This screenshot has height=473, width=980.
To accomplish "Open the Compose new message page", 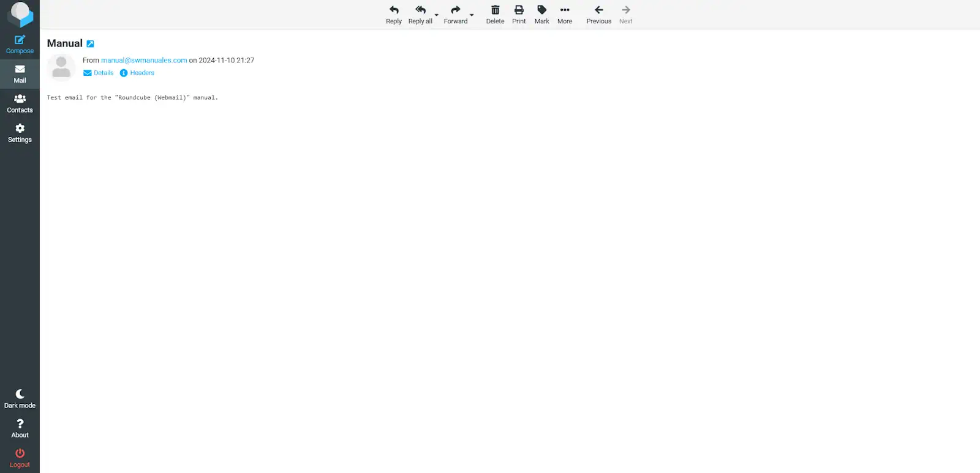I will pyautogui.click(x=20, y=44).
